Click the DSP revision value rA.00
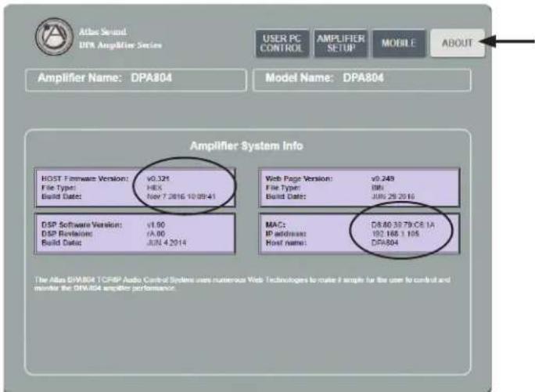This screenshot has height=392, width=535. point(156,234)
